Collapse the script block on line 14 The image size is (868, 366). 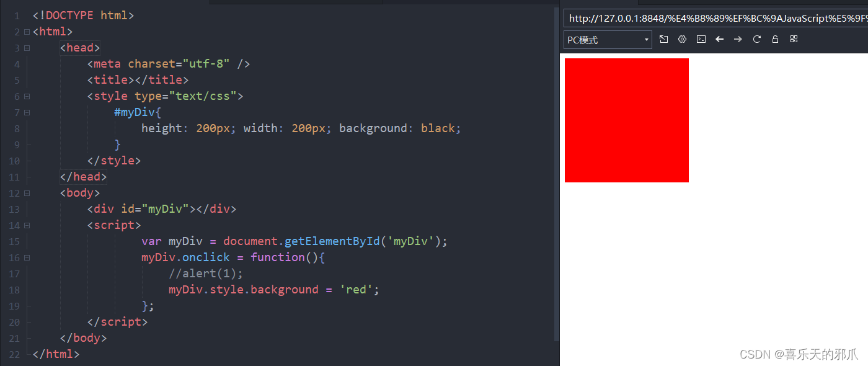(27, 225)
